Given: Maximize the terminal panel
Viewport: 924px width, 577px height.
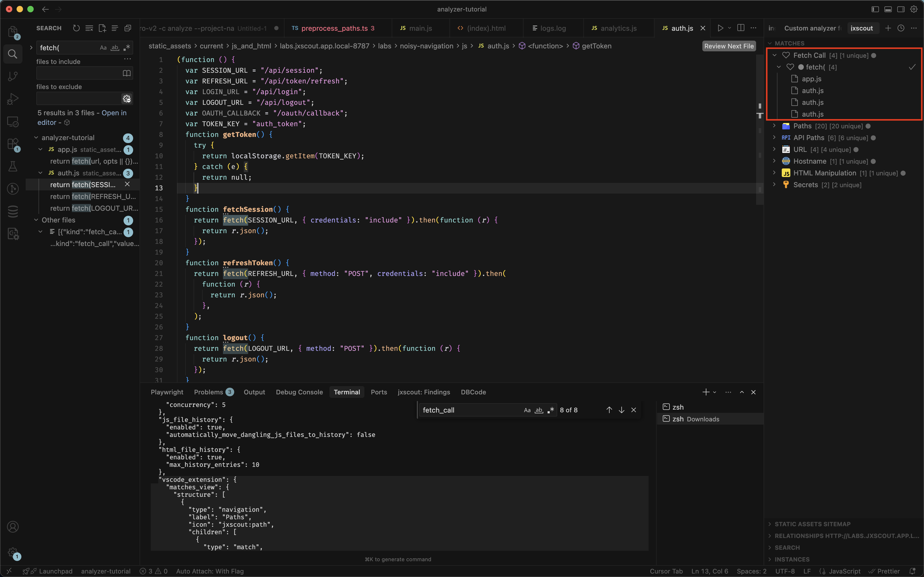Looking at the screenshot, I should coord(742,392).
